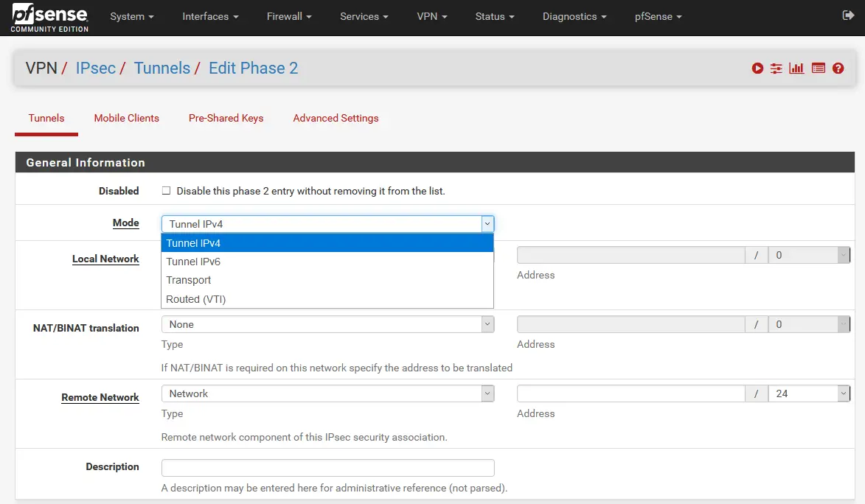
Task: Open related settings sliders icon
Action: [777, 69]
